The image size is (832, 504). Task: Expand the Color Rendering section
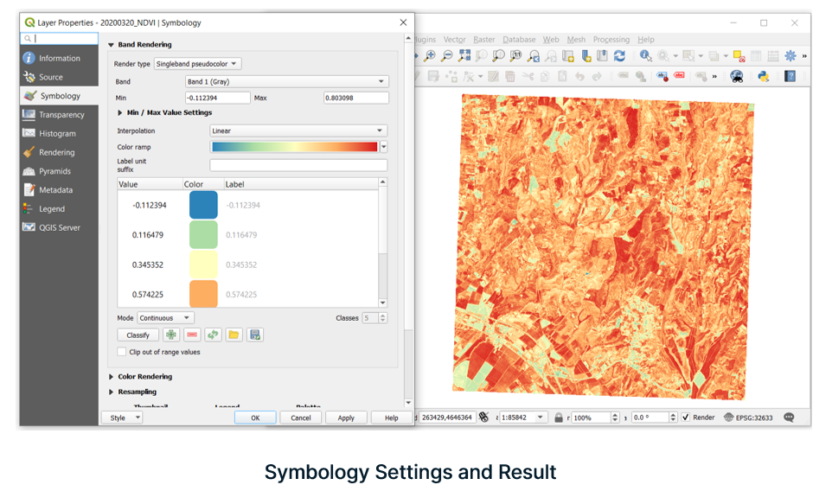tap(112, 377)
